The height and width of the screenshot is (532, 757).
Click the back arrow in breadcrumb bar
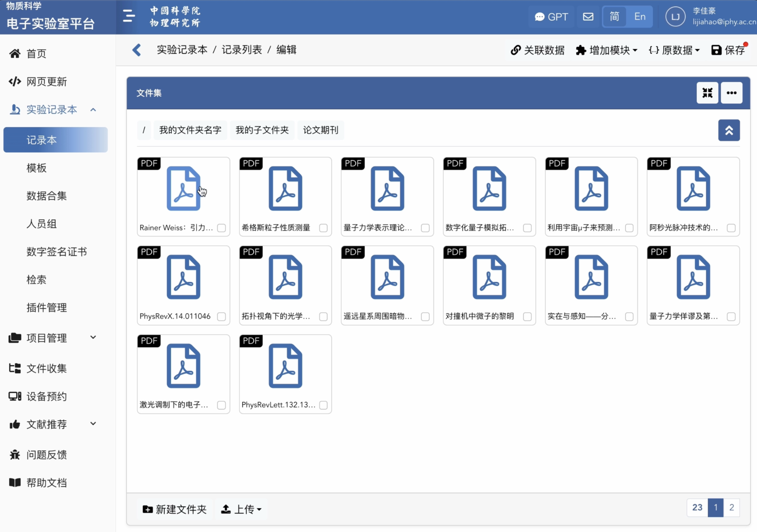pos(137,50)
